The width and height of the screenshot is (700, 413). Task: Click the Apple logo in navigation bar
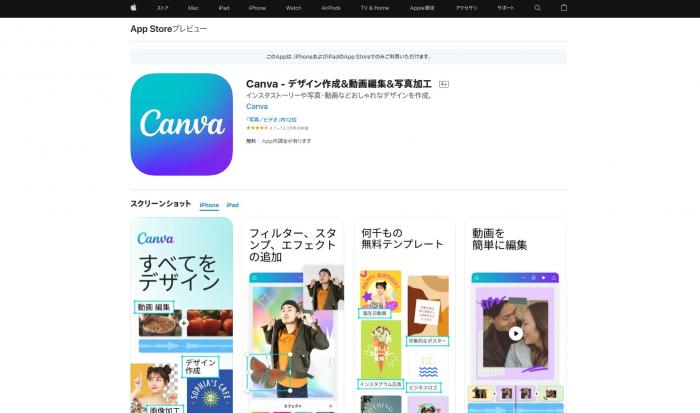[x=133, y=8]
